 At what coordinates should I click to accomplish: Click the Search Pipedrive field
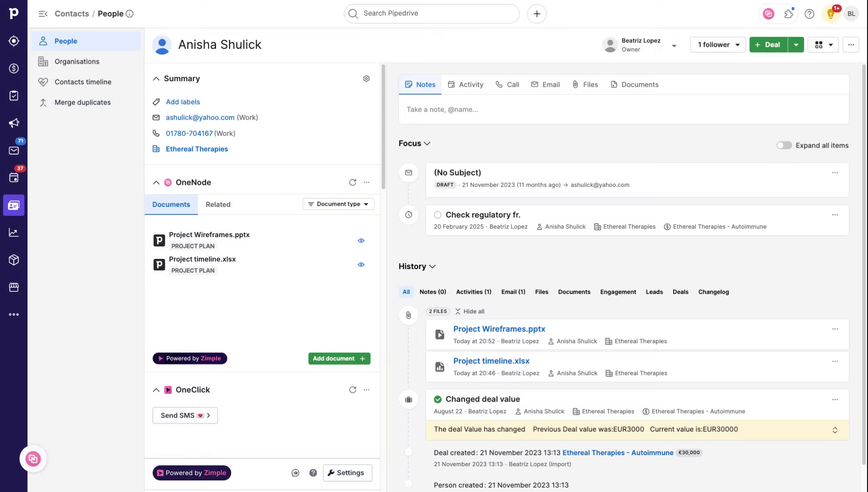click(x=431, y=13)
